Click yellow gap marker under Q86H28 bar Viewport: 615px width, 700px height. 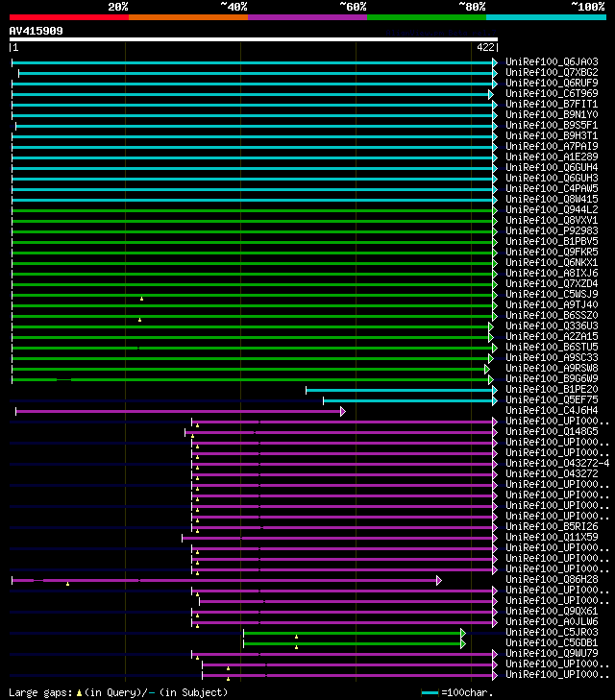(x=67, y=584)
